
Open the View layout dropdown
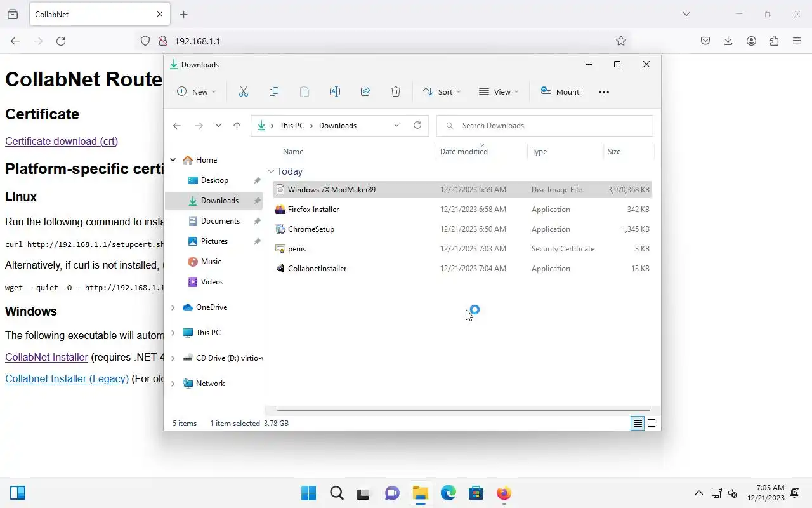tap(499, 91)
